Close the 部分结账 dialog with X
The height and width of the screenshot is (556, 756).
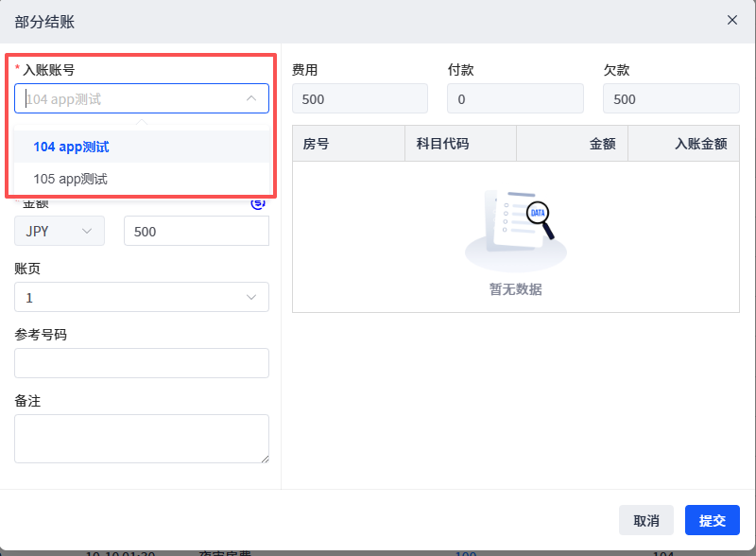(x=731, y=20)
